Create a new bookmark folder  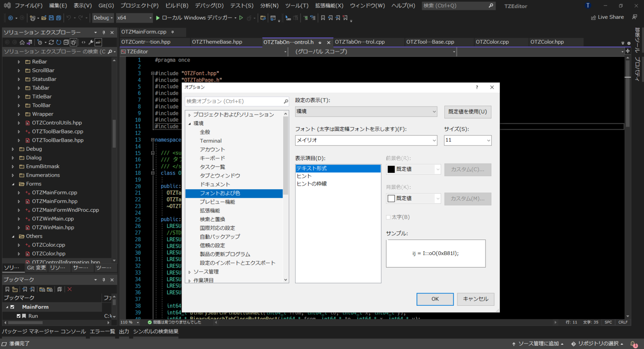tap(14, 289)
